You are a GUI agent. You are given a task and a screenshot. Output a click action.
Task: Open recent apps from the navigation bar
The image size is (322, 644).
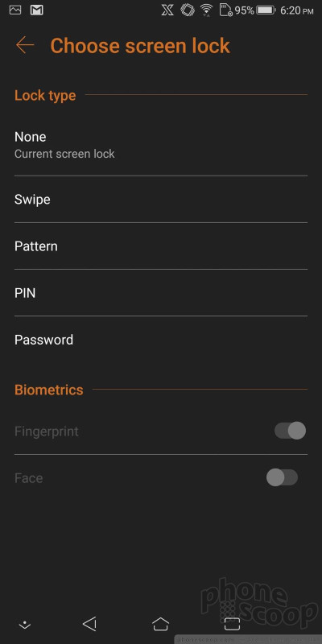click(x=232, y=624)
